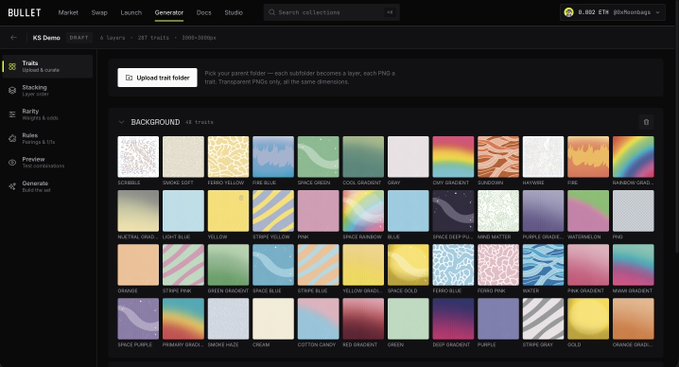Select the WATER trait thumbnail
The height and width of the screenshot is (367, 679).
click(x=543, y=265)
